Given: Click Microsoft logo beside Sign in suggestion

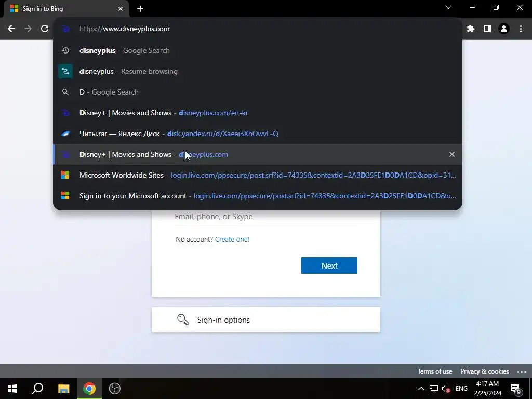Looking at the screenshot, I should coord(65,196).
